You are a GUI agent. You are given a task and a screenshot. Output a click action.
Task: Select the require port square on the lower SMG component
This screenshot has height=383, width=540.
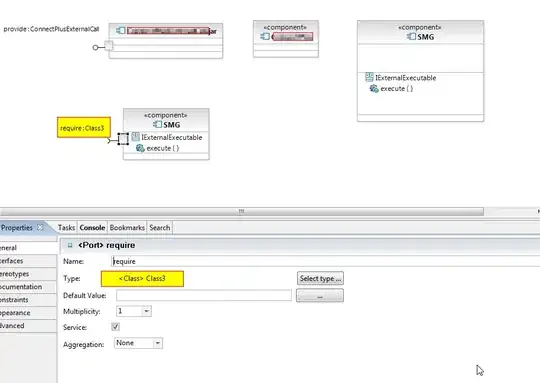coord(123,139)
